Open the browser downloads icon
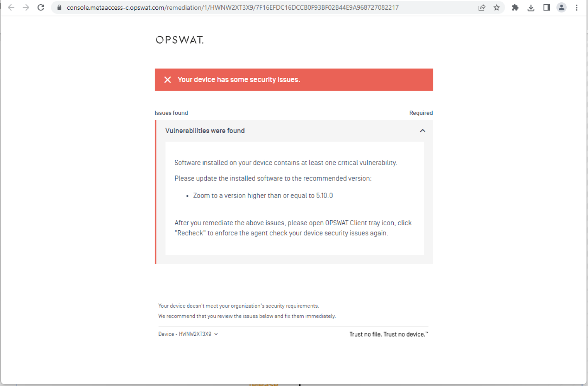The image size is (588, 386). point(531,7)
